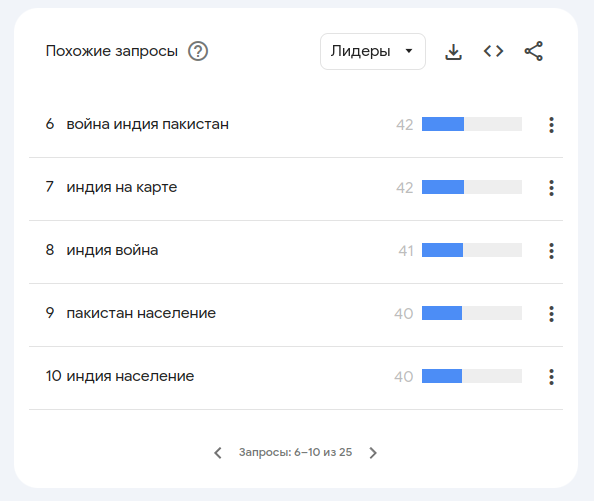Expand the Лидеры dropdown

[373, 52]
